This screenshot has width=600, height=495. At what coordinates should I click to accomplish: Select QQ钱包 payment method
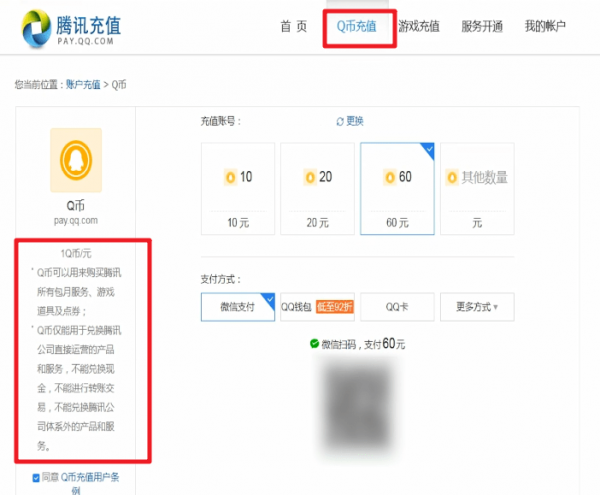[318, 307]
